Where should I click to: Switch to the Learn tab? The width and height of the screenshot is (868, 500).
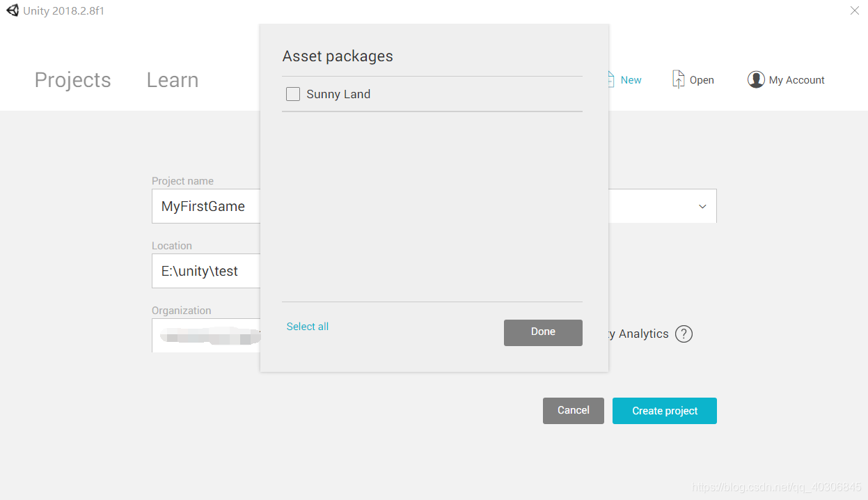[173, 80]
